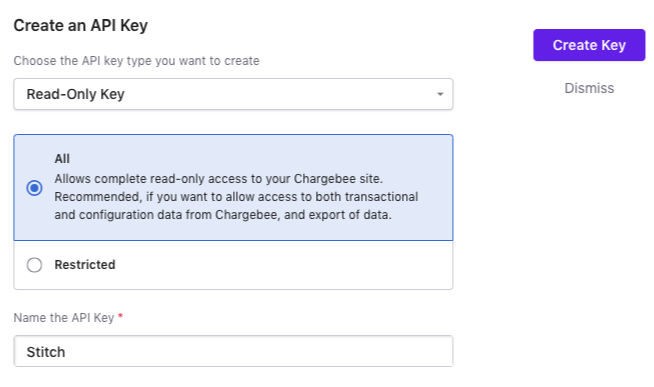
Task: Focus the API key name field containing Stitch
Action: pos(233,351)
